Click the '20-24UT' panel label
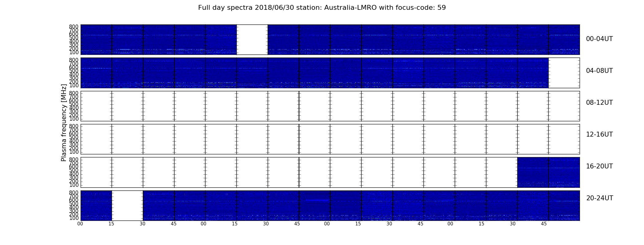 (600, 198)
